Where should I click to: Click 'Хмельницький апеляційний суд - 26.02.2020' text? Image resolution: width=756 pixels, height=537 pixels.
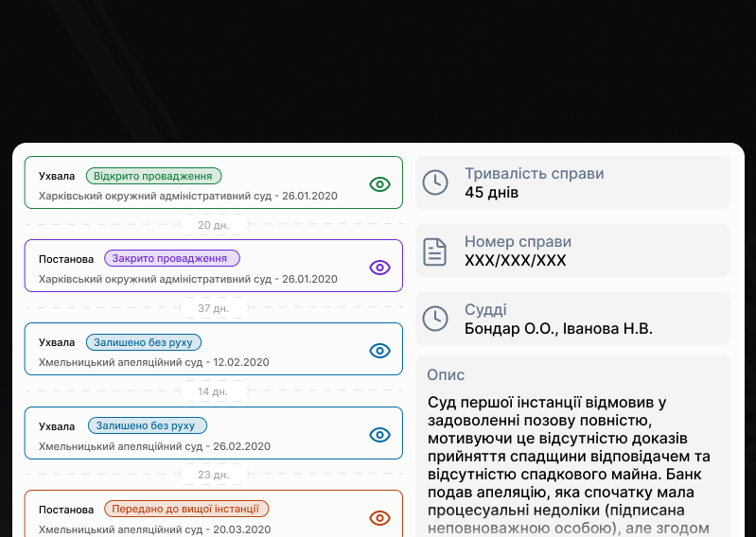(154, 446)
